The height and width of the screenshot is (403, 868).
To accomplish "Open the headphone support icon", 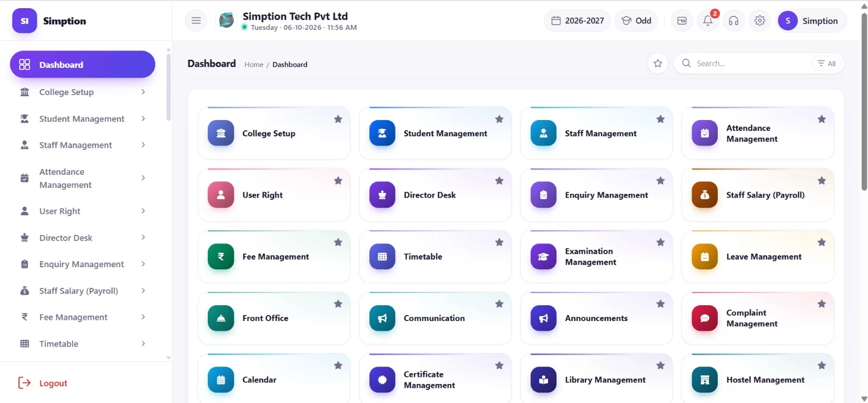I will click(x=733, y=21).
